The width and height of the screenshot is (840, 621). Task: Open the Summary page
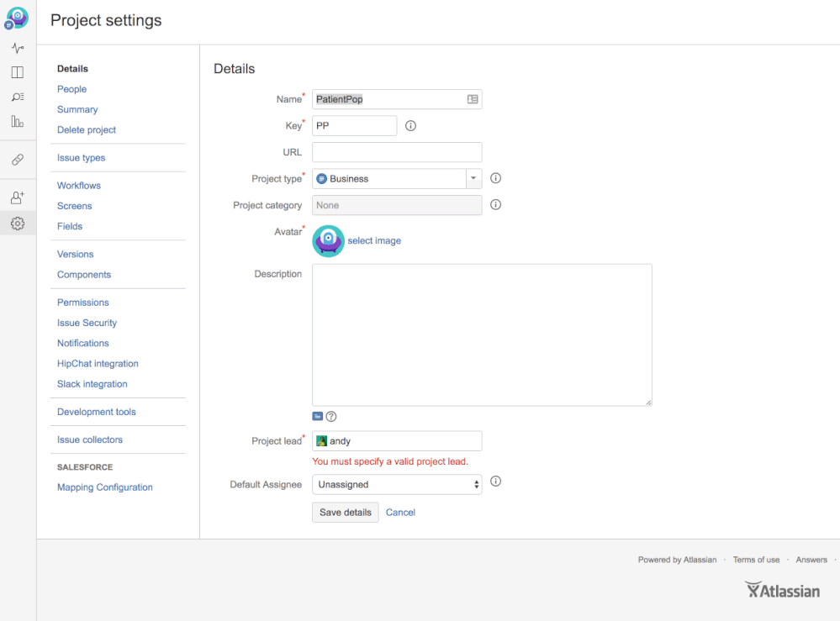[77, 109]
